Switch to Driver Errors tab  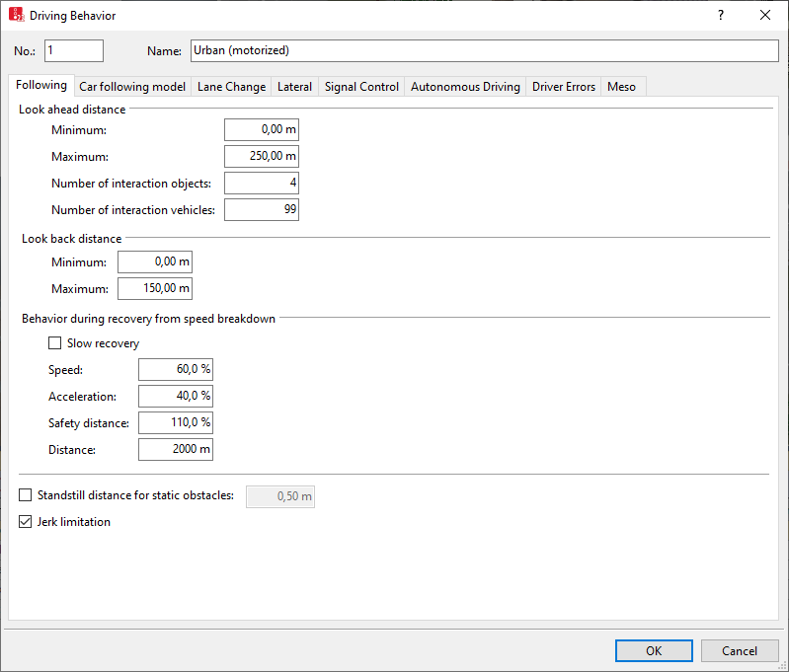pos(563,87)
